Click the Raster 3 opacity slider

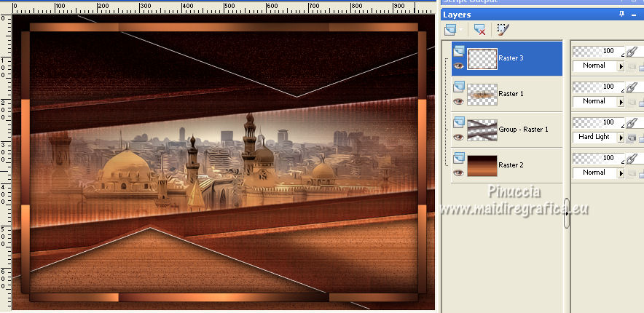click(x=598, y=51)
